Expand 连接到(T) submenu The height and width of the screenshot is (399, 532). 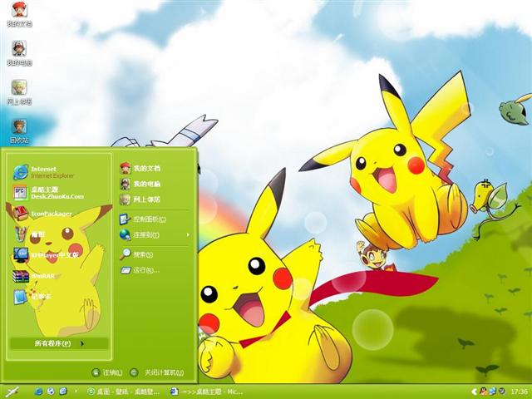click(x=155, y=234)
